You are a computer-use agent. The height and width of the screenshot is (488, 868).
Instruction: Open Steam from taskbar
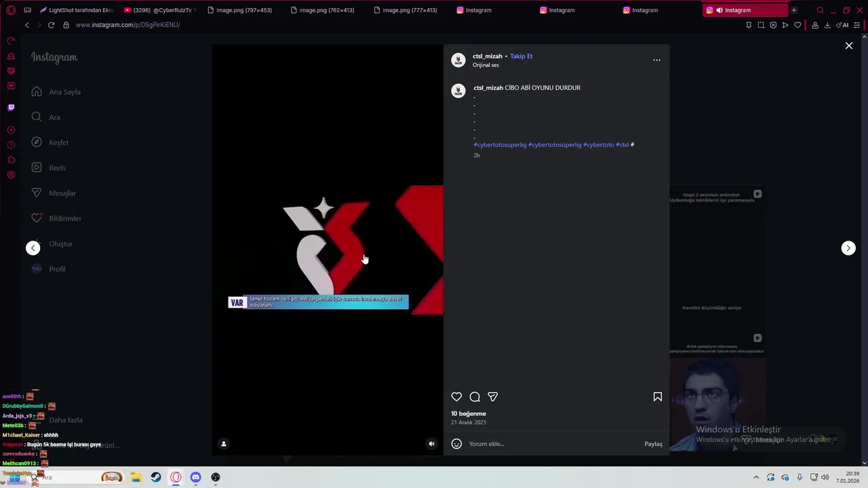156,477
